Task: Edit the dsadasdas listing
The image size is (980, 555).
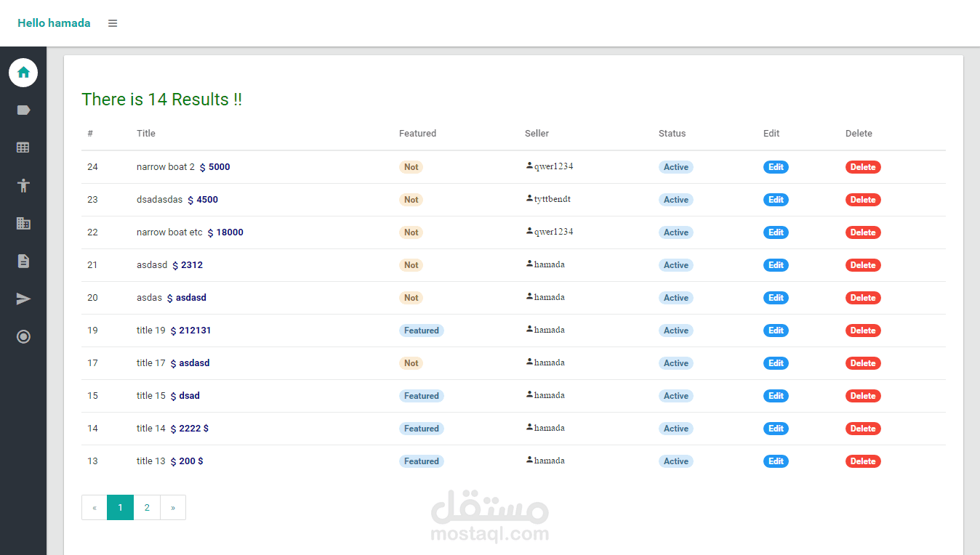Action: click(776, 200)
